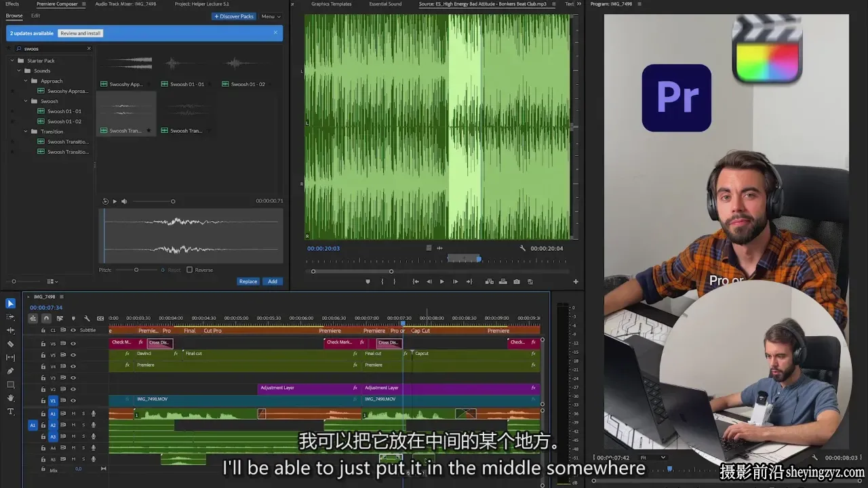Toggle visibility of Subtitle track C1
The width and height of the screenshot is (868, 488).
(73, 330)
